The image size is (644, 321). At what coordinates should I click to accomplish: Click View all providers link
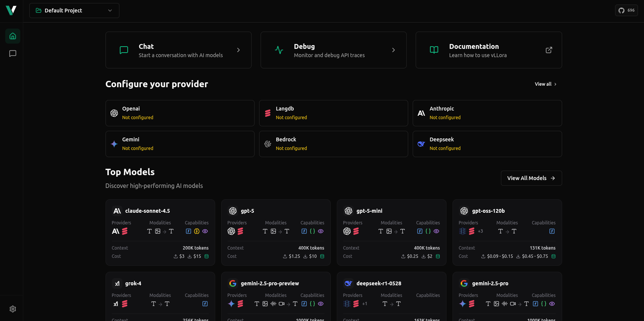pyautogui.click(x=546, y=84)
